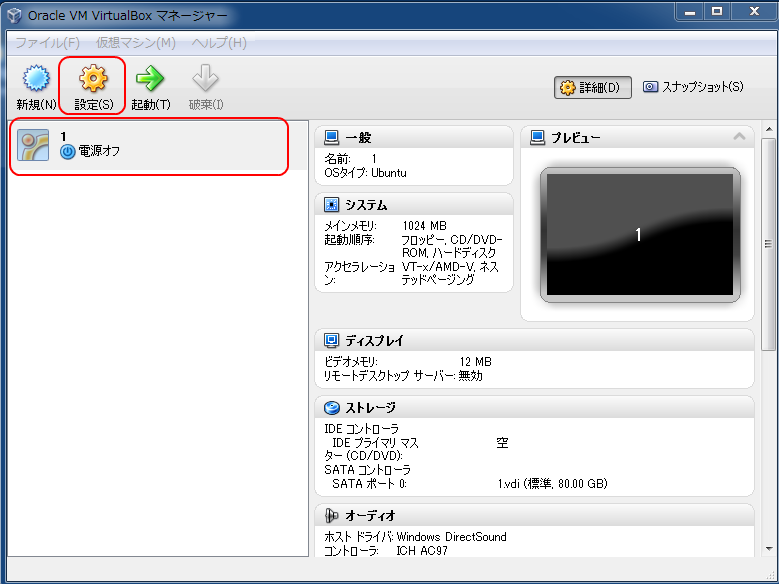Close the VirtualBox manager window

pos(754,12)
